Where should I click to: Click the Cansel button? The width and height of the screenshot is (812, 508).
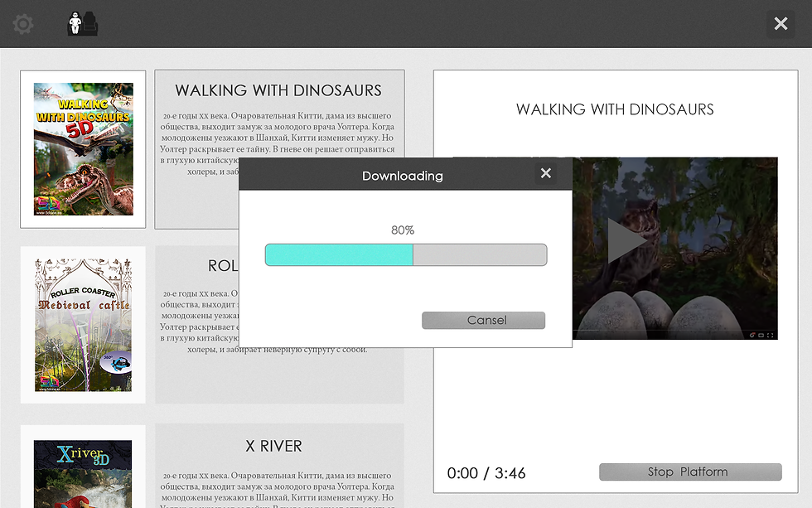pos(484,320)
